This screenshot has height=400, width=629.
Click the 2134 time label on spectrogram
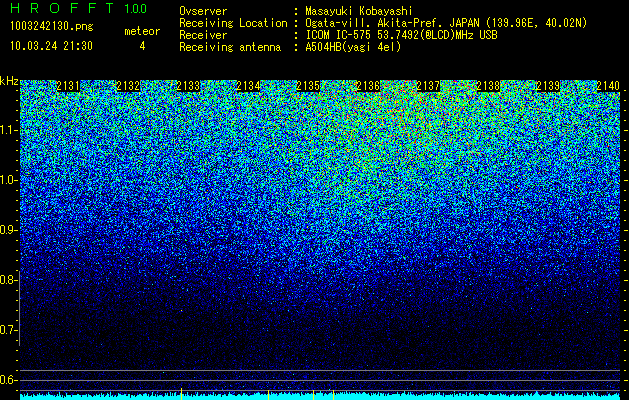click(248, 86)
